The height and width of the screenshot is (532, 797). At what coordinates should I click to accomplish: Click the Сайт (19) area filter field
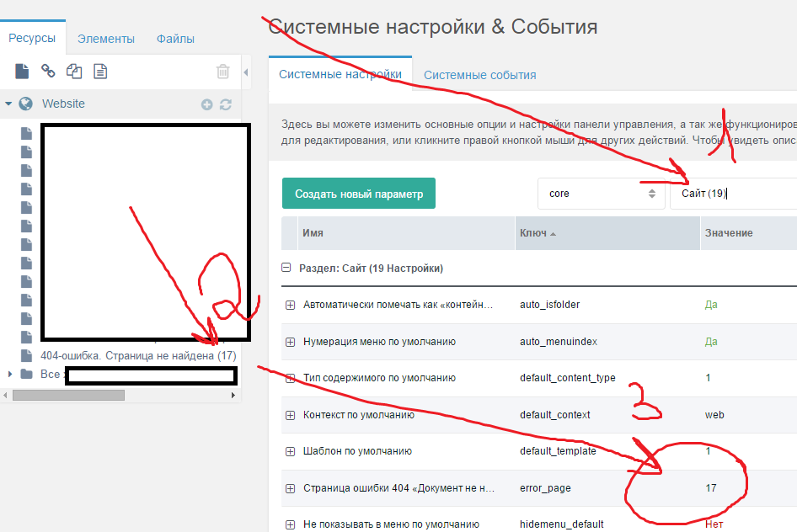pos(734,194)
